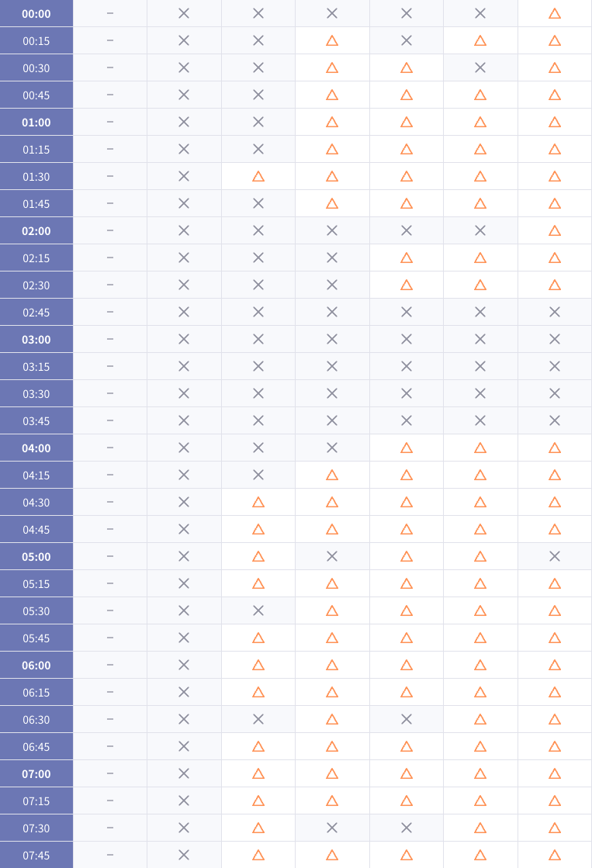Pick the leftmost triangle in the 01:30 row

pyautogui.click(x=258, y=177)
